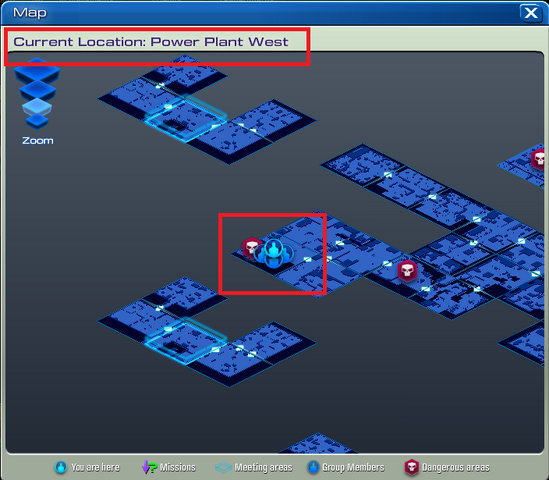
Task: Click the Zoom label
Action: point(38,140)
